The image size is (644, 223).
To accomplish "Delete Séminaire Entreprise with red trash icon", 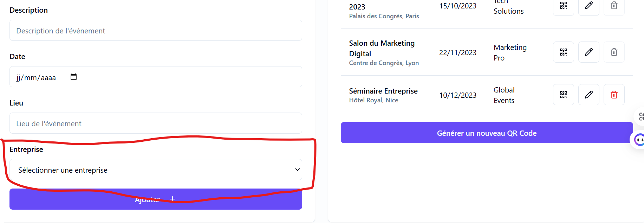I will (614, 95).
